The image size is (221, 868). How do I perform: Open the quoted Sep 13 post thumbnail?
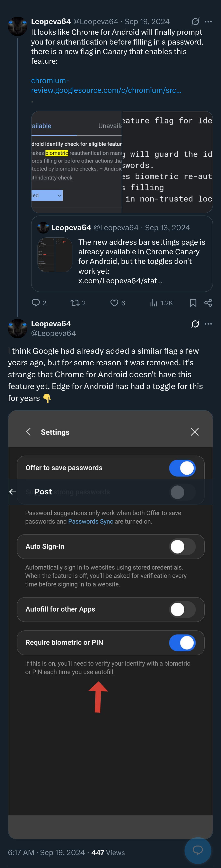point(55,255)
